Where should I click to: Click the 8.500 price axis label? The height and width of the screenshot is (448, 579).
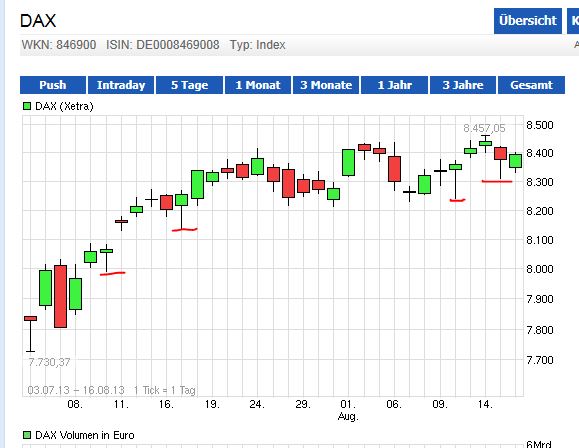(539, 125)
